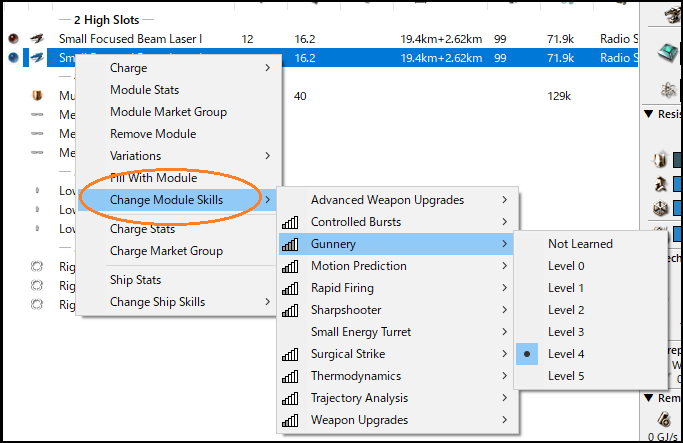Click the skill-level bars icon beside Controlled Bursts
This screenshot has width=683, height=443.
291,222
